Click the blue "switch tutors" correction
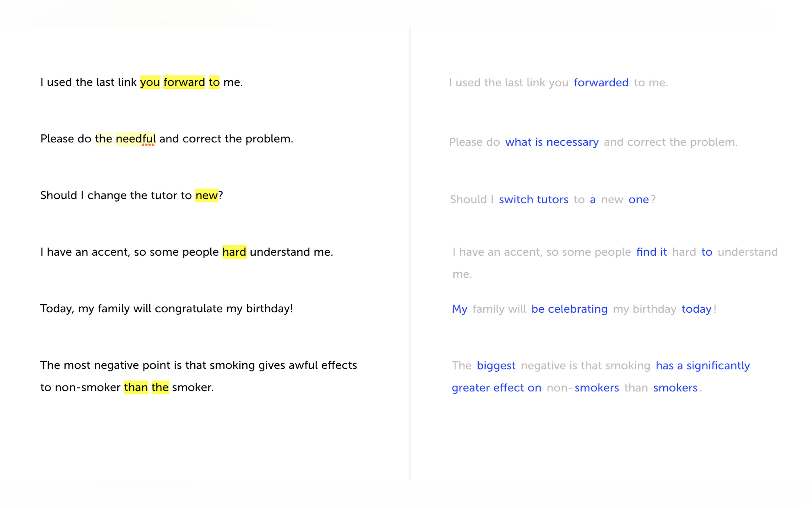Image resolution: width=812 pixels, height=508 pixels. coord(533,199)
